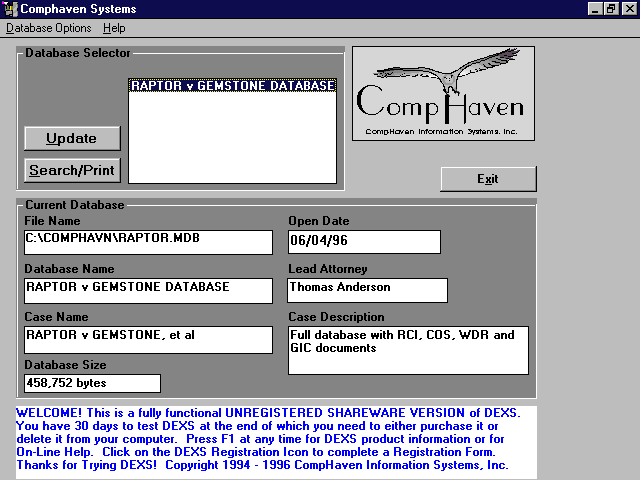Screen dimensions: 640x480
Task: Click the Search/Print button
Action: click(72, 170)
